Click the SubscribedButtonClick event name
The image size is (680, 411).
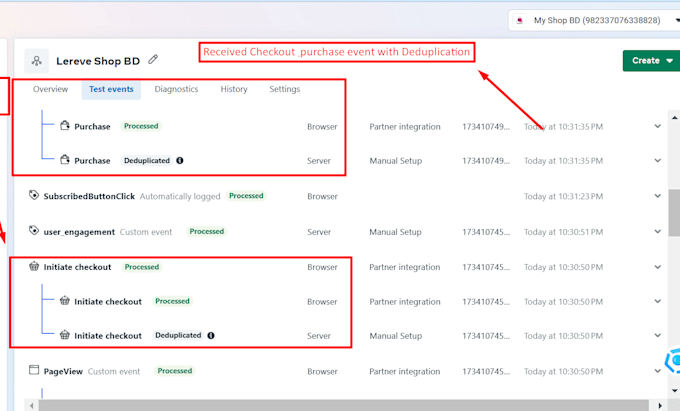[89, 196]
